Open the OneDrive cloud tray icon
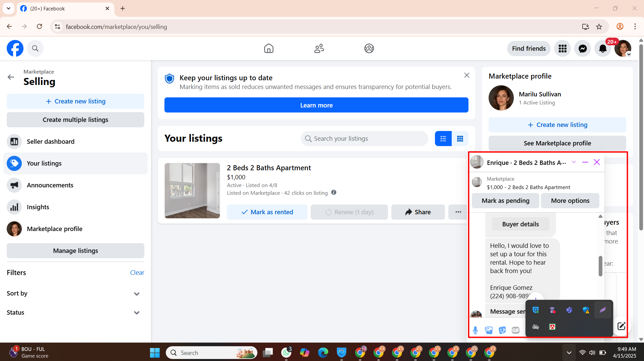This screenshot has height=361, width=644. pos(536,327)
